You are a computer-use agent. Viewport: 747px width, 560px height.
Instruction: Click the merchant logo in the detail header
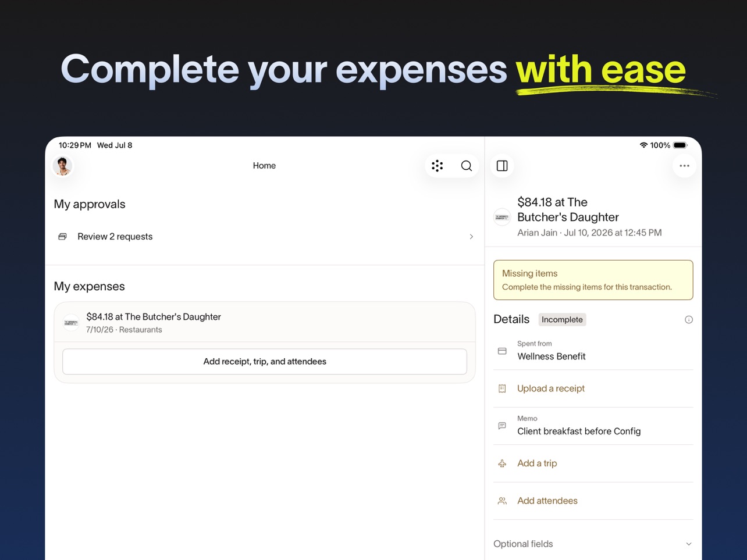[502, 217]
